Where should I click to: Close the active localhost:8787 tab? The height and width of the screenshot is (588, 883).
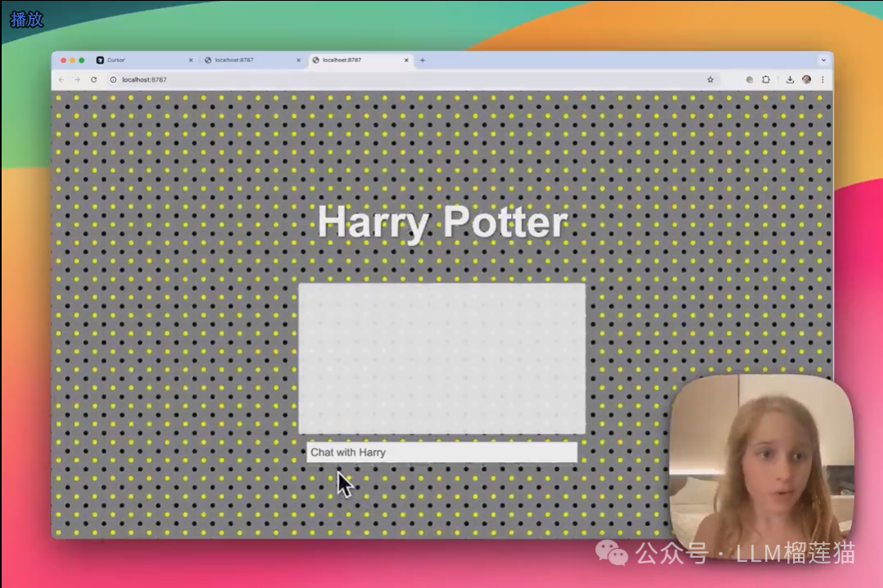pos(406,61)
